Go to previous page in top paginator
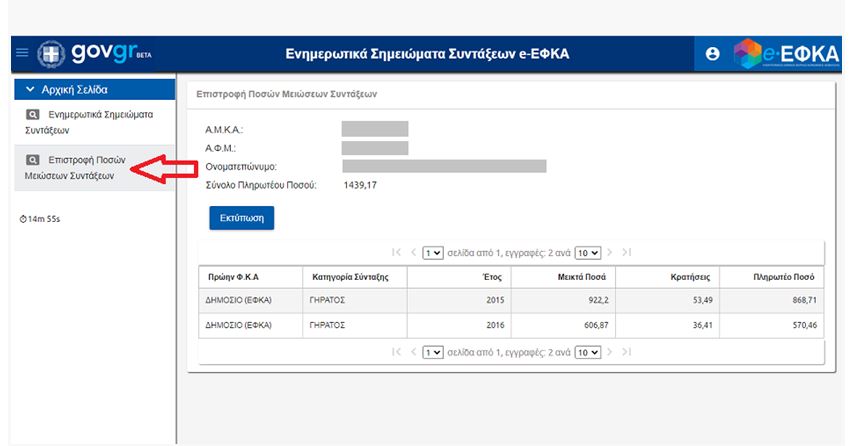The image size is (861, 446). pos(414,253)
